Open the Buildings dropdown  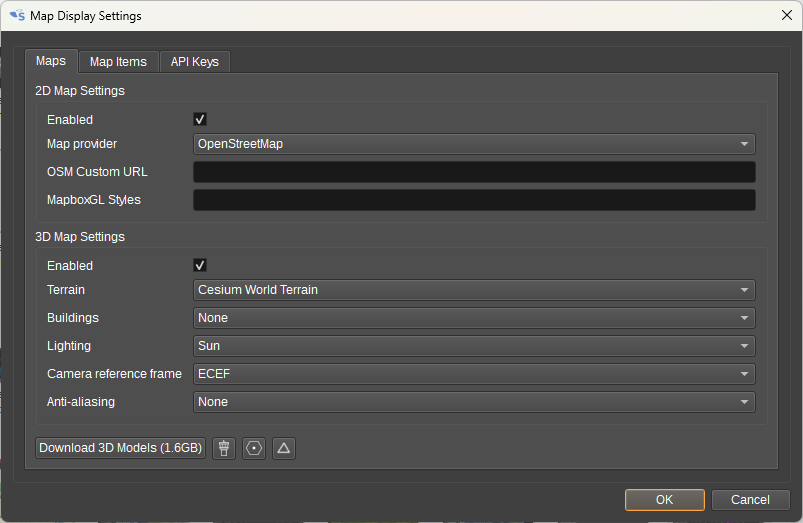tap(474, 318)
